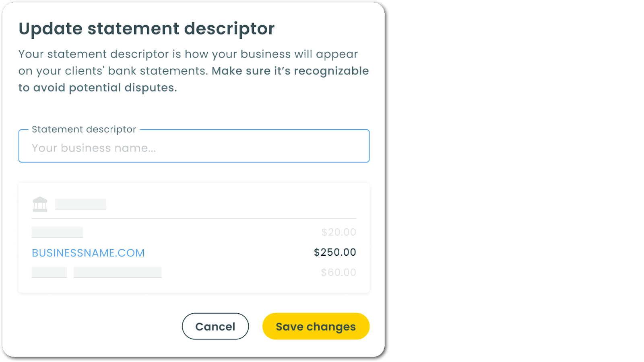
Task: Click the Statement descriptor input field
Action: click(x=194, y=146)
